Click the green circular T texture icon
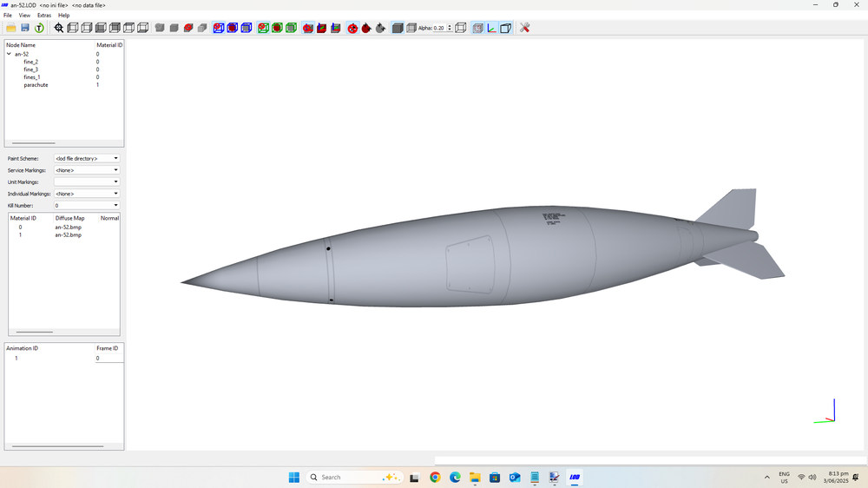 tap(39, 28)
